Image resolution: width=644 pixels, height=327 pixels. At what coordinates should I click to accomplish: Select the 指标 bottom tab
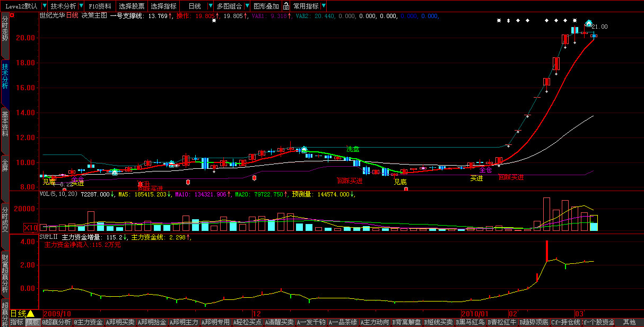point(16,322)
